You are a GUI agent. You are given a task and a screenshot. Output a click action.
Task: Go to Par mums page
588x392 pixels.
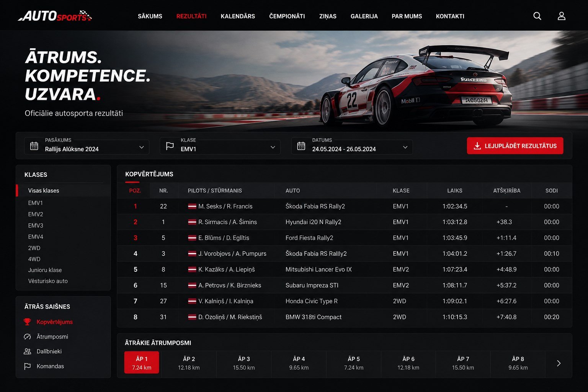pyautogui.click(x=407, y=16)
